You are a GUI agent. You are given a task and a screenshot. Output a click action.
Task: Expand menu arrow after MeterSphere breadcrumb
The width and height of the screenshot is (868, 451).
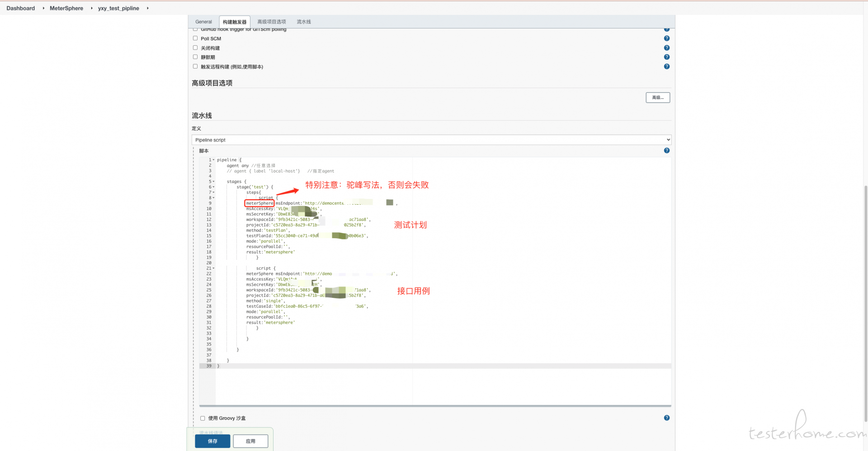(91, 8)
